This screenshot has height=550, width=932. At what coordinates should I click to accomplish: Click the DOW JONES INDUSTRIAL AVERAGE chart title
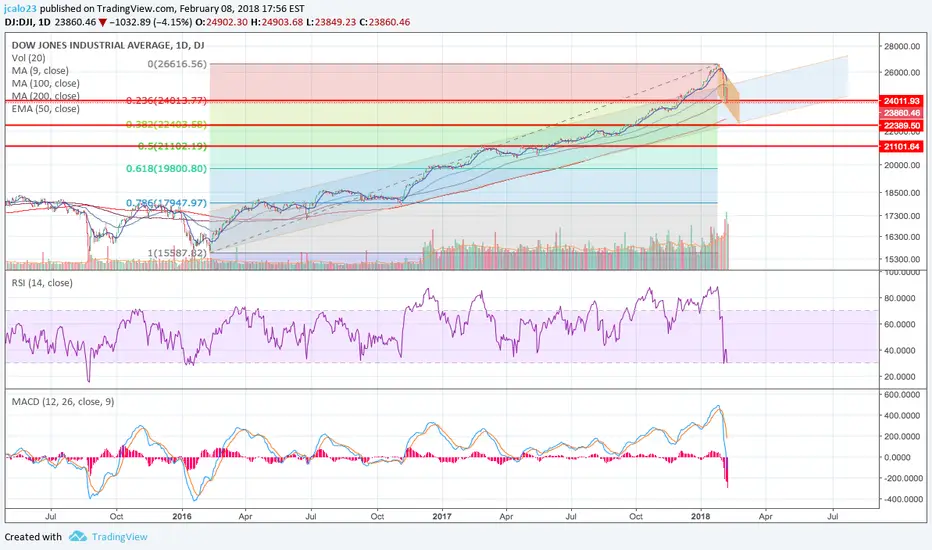point(108,45)
